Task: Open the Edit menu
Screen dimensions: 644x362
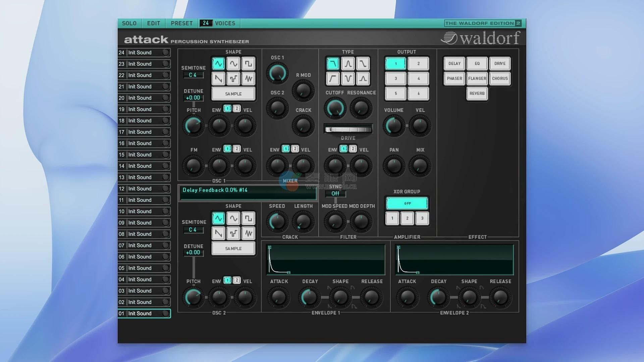Action: pyautogui.click(x=153, y=23)
